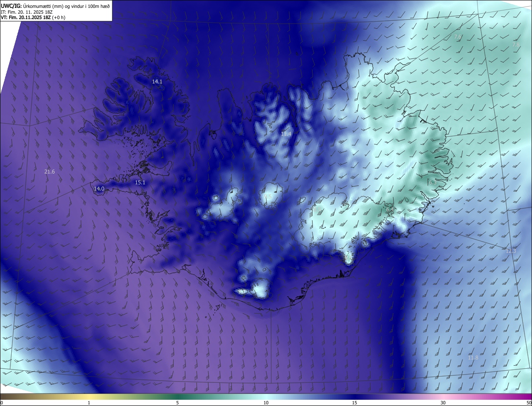Click the 14.1 value over the Westfjords
532x406 pixels.
click(157, 82)
